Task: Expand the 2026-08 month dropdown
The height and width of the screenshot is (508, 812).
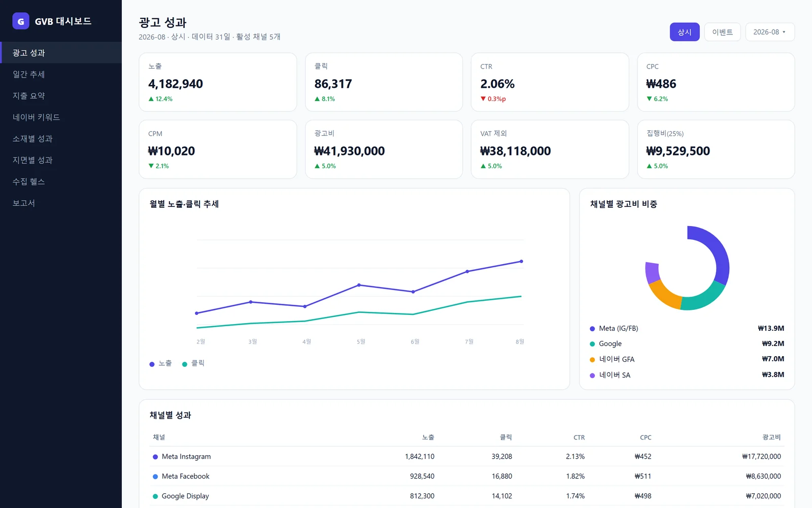Action: pos(770,32)
